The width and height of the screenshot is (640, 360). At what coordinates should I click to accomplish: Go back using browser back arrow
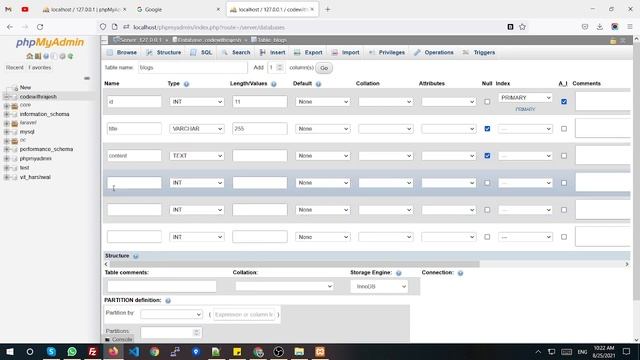pyautogui.click(x=10, y=27)
